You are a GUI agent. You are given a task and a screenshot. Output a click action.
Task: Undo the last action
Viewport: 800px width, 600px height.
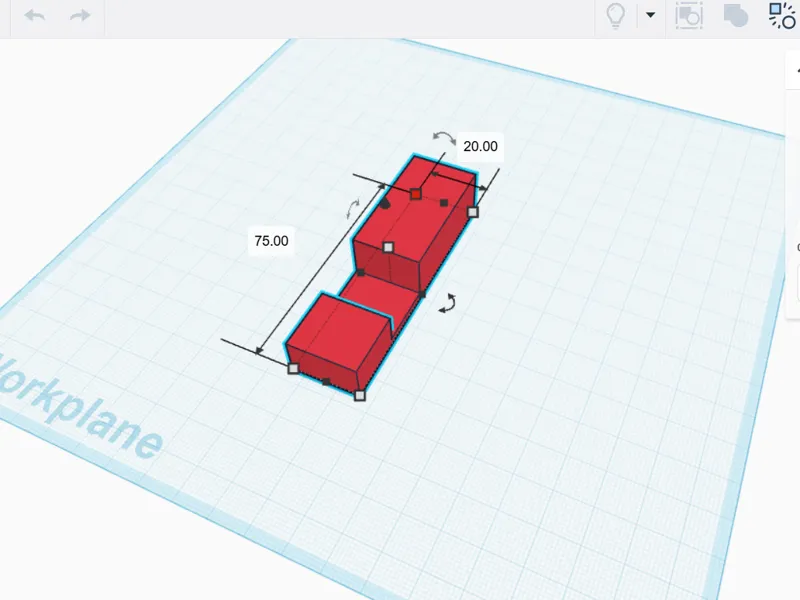tap(35, 15)
